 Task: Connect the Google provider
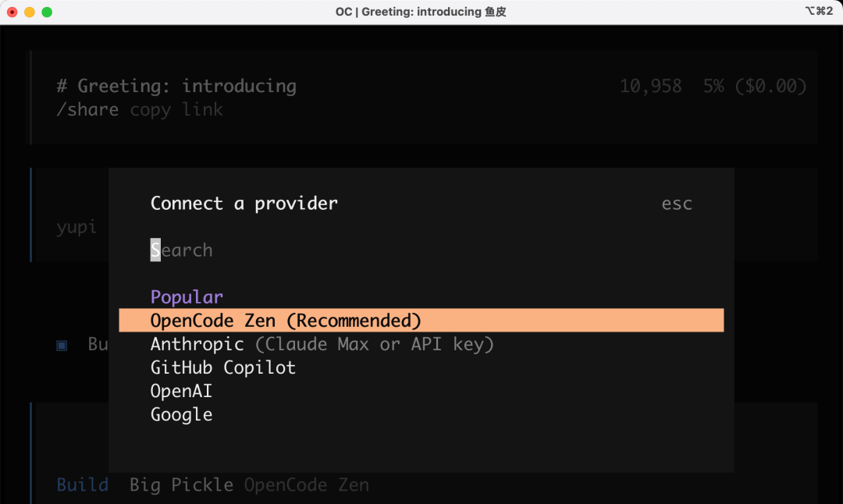coord(181,414)
